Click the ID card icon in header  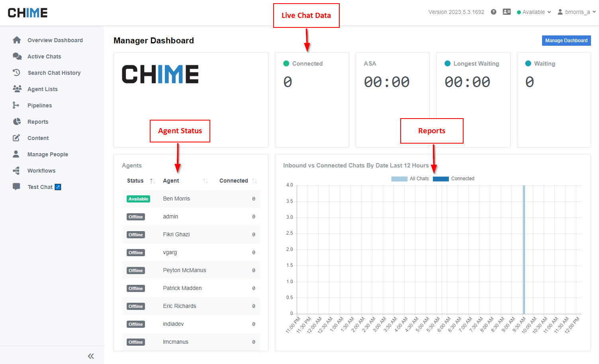[x=507, y=12]
